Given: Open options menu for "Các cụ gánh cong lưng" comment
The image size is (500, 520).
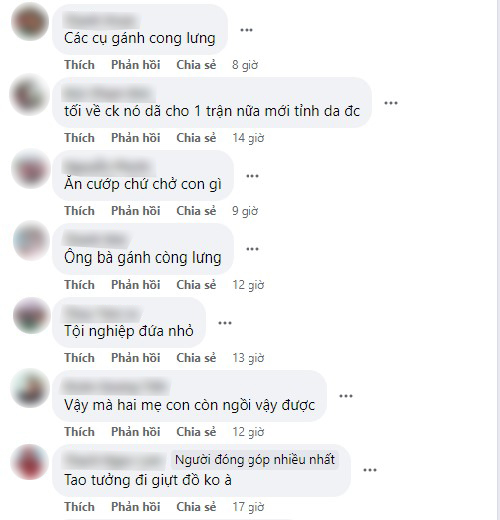Looking at the screenshot, I should pyautogui.click(x=246, y=30).
